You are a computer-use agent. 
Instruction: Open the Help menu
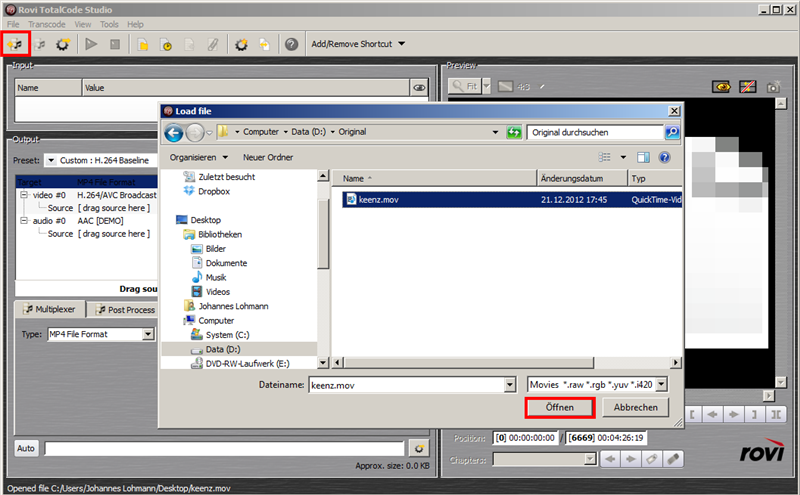point(135,24)
